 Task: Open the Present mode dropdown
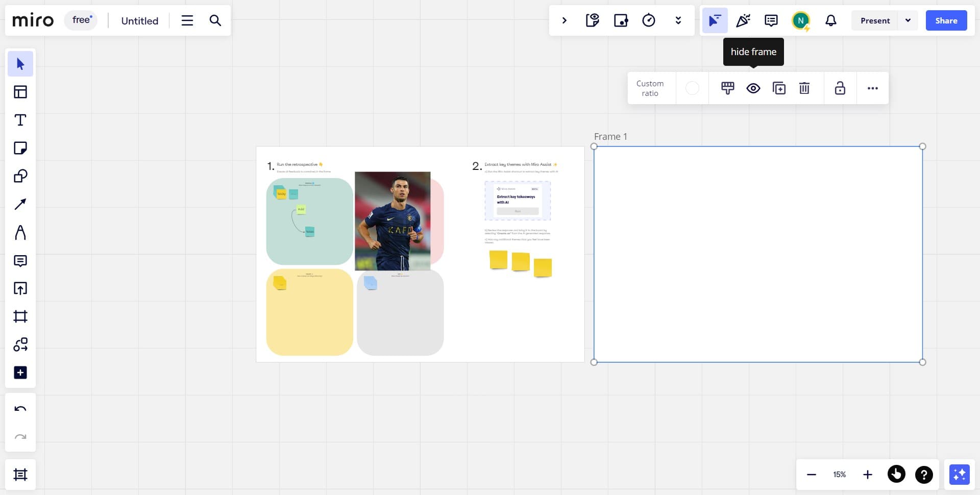[x=909, y=20]
